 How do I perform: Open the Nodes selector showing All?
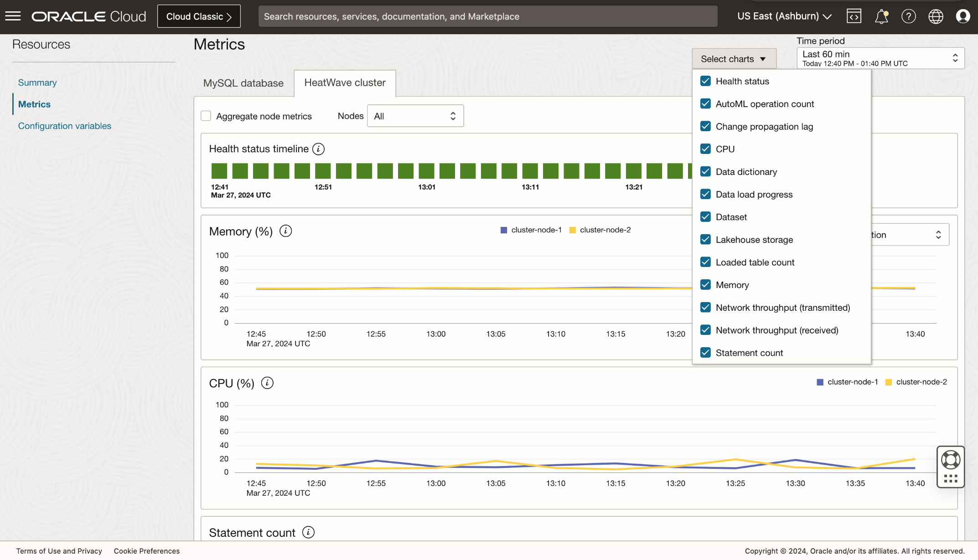pyautogui.click(x=414, y=116)
